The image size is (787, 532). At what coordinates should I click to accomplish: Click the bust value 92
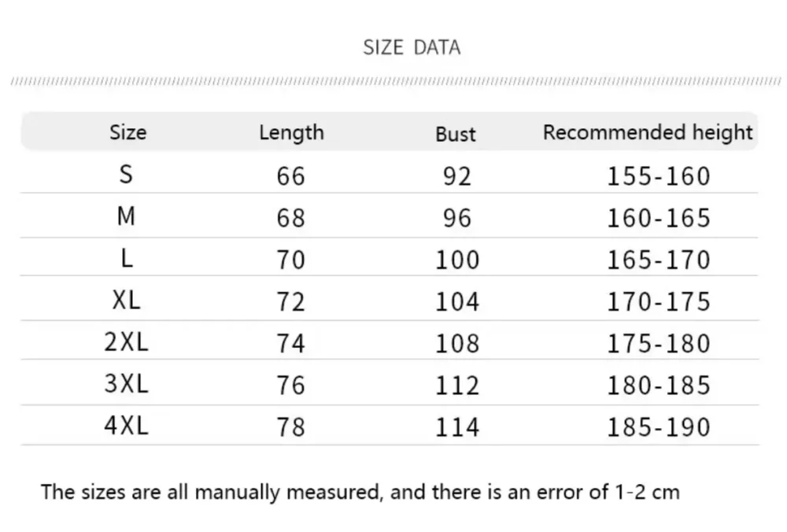point(456,176)
